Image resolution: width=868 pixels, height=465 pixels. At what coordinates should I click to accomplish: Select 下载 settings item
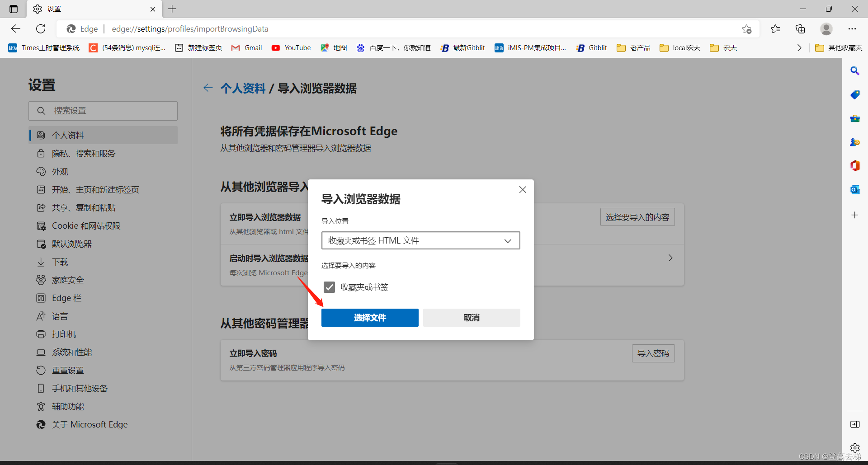(103, 262)
